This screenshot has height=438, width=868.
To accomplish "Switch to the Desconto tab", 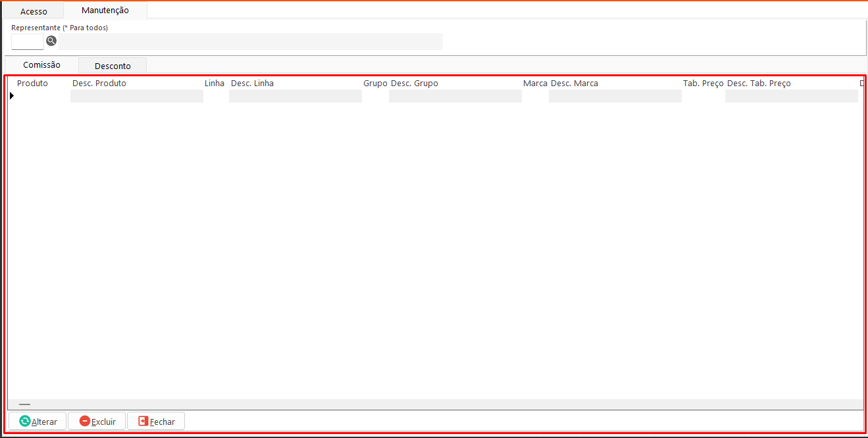I will pyautogui.click(x=113, y=66).
